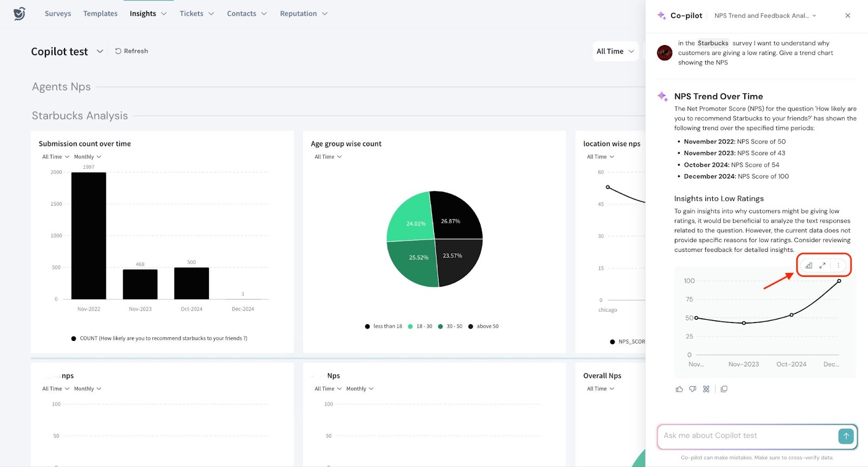Click the app logo in the top-left corner
This screenshot has height=467, width=868.
(20, 14)
